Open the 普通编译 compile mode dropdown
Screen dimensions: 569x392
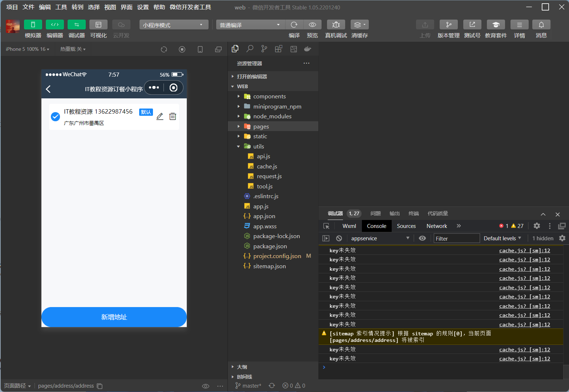click(x=251, y=25)
